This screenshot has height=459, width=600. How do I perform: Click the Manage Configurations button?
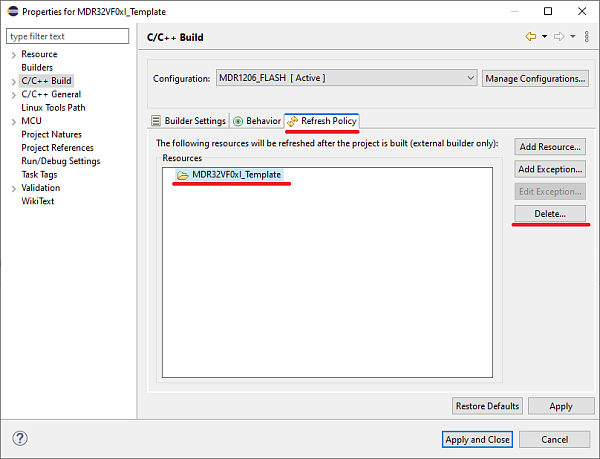[x=535, y=78]
